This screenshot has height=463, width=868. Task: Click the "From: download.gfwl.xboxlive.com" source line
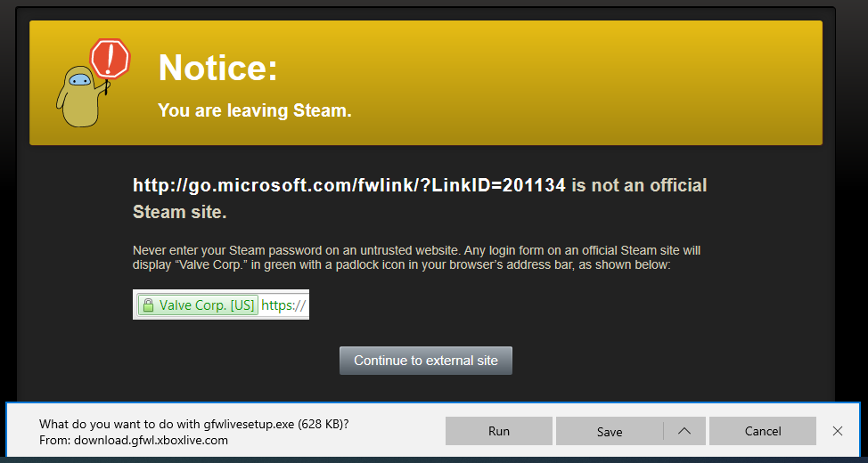[134, 440]
